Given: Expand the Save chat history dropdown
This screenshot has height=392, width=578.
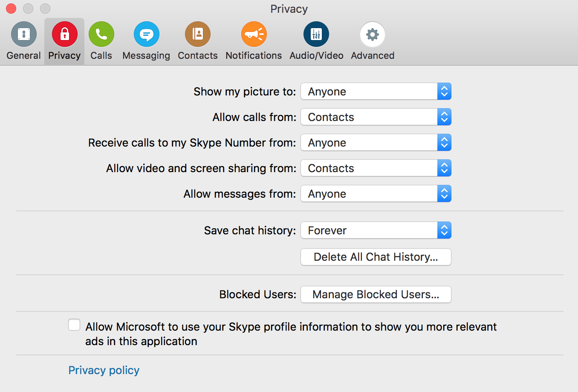Looking at the screenshot, I should pos(376,231).
